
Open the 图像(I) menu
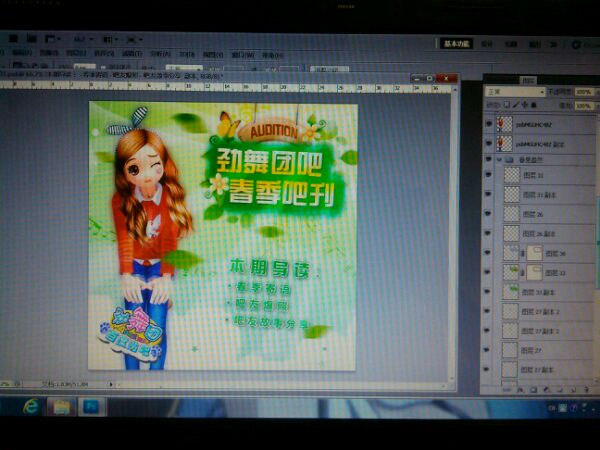(49, 52)
